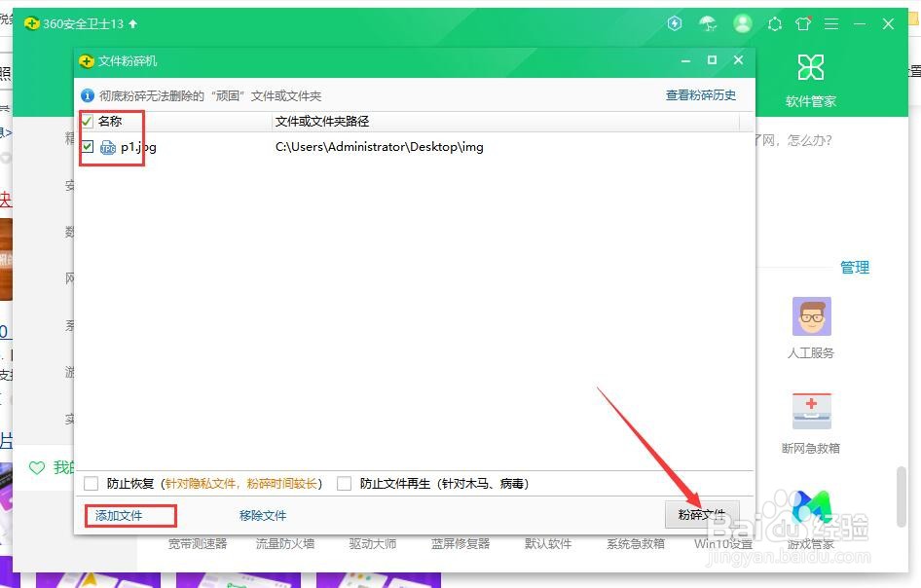Toggle the select-all 名称 checkbox
The width and height of the screenshot is (921, 588).
[x=87, y=122]
